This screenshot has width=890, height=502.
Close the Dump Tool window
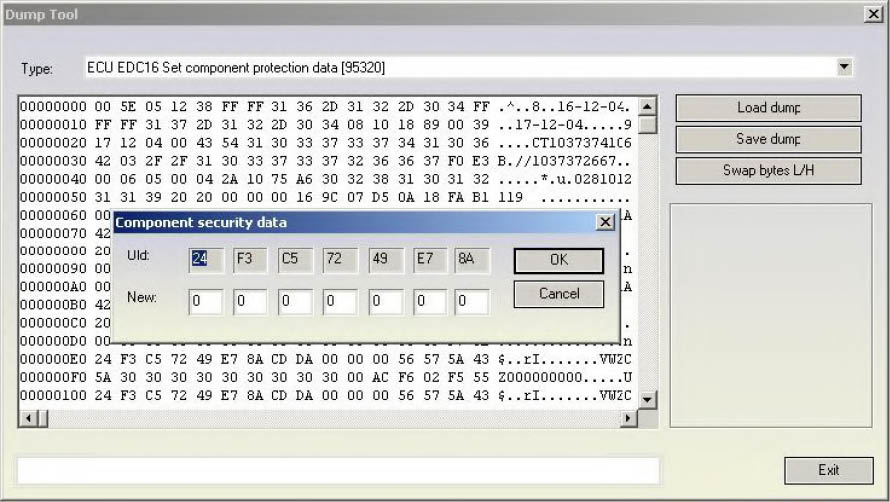pyautogui.click(x=872, y=14)
